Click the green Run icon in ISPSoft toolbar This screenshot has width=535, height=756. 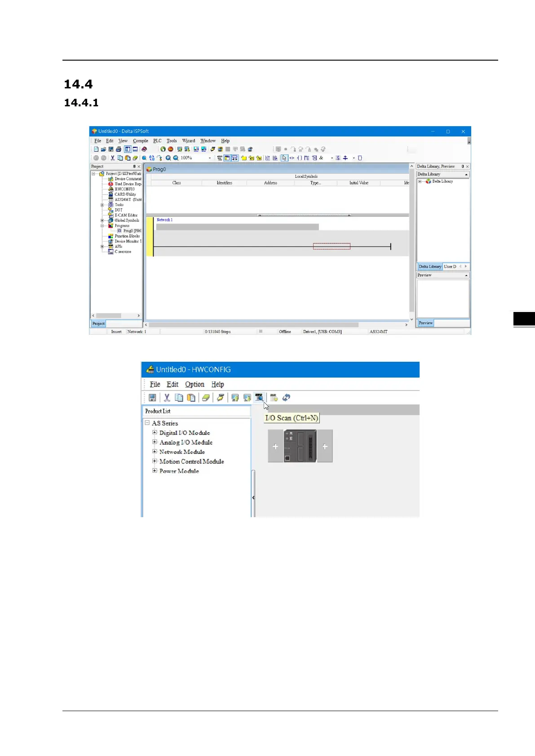pos(163,149)
